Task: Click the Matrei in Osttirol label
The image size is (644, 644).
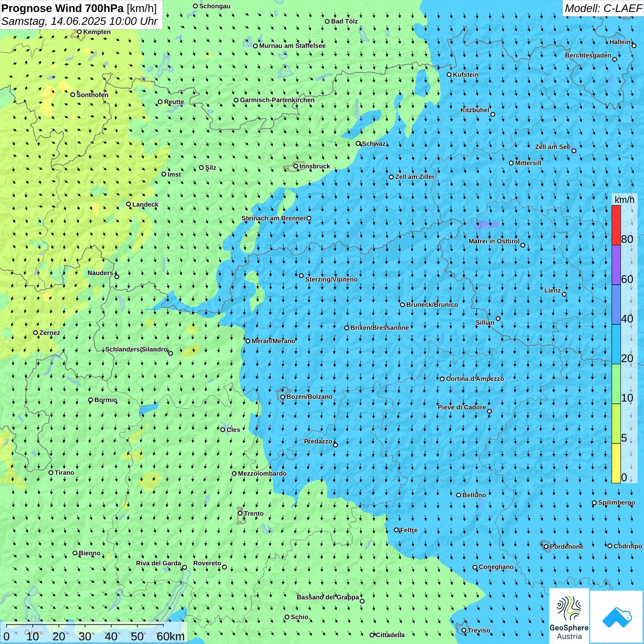Action: 494,241
